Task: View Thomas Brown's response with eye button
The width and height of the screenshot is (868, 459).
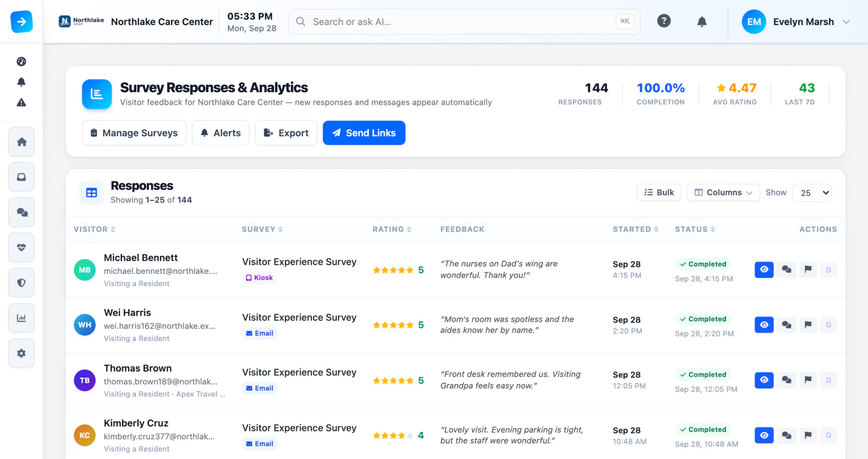Action: [764, 380]
